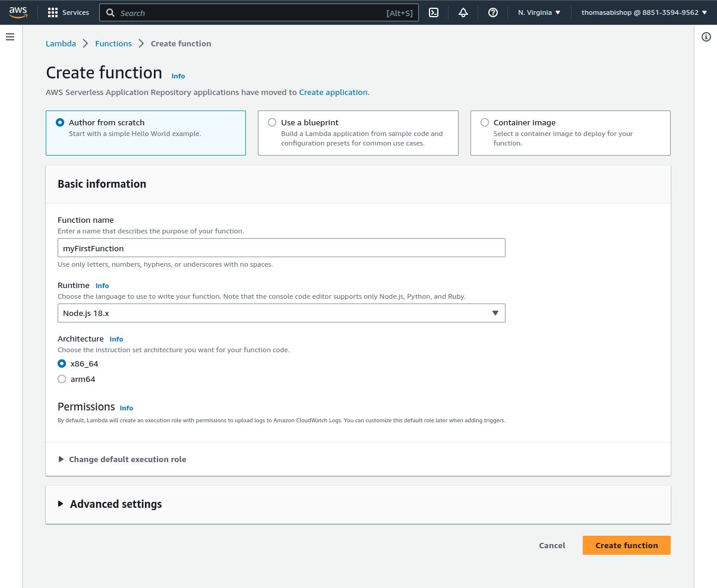The width and height of the screenshot is (717, 588).
Task: Choose arm64 architecture
Action: (x=62, y=379)
